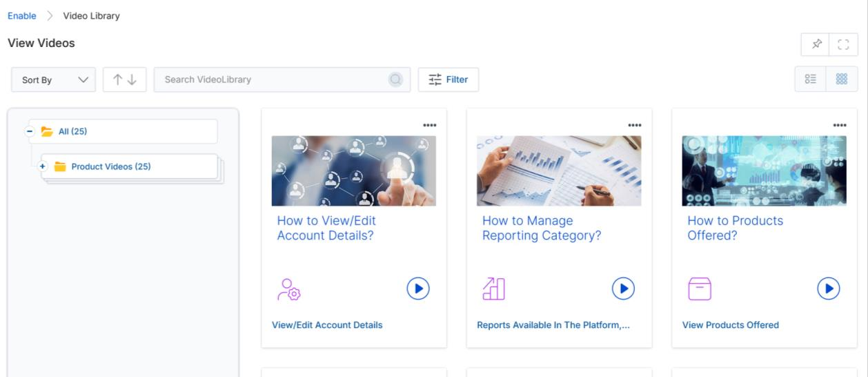The image size is (868, 377).
Task: Switch to grid view layout
Action: (842, 79)
